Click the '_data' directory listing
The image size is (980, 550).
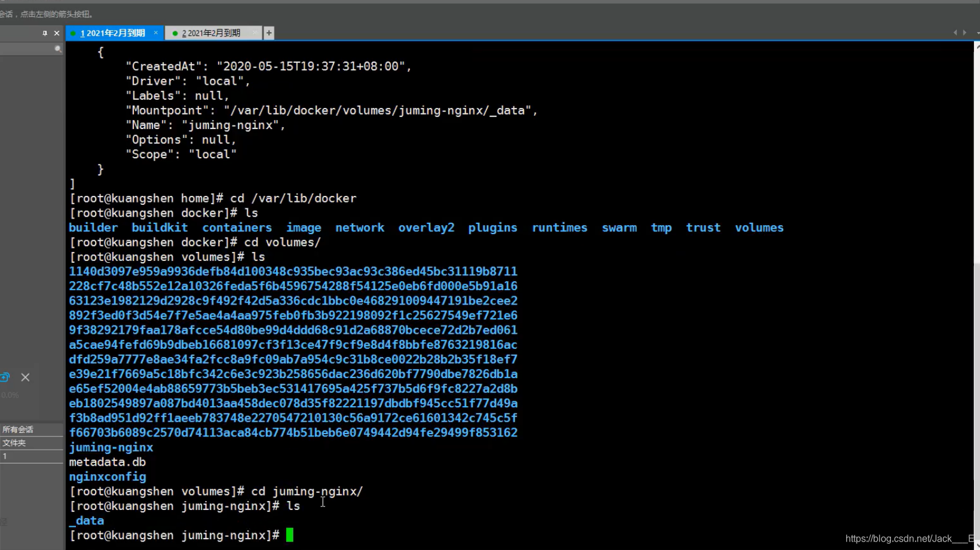(87, 521)
